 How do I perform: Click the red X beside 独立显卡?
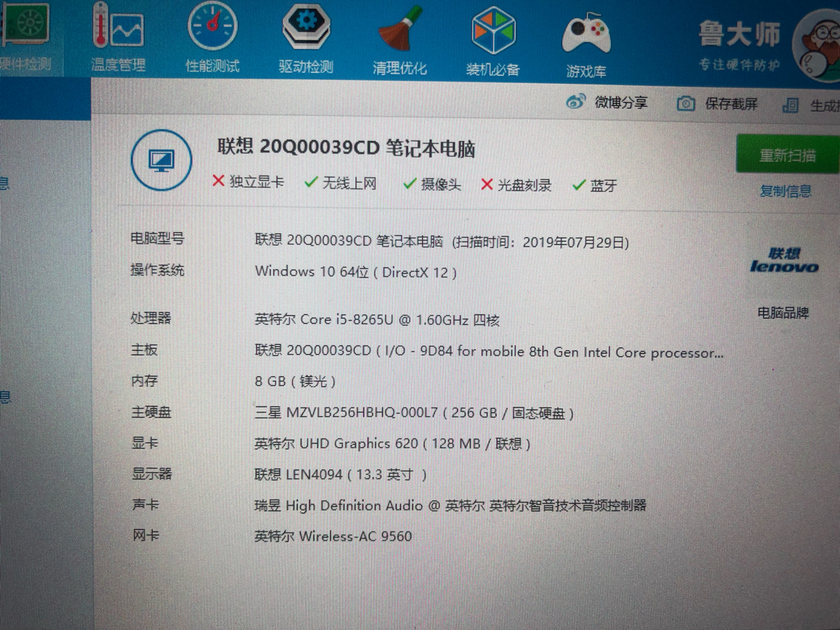click(219, 182)
